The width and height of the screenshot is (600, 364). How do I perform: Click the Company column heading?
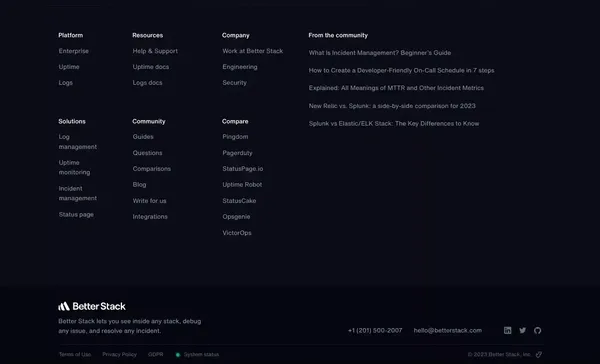click(x=236, y=35)
